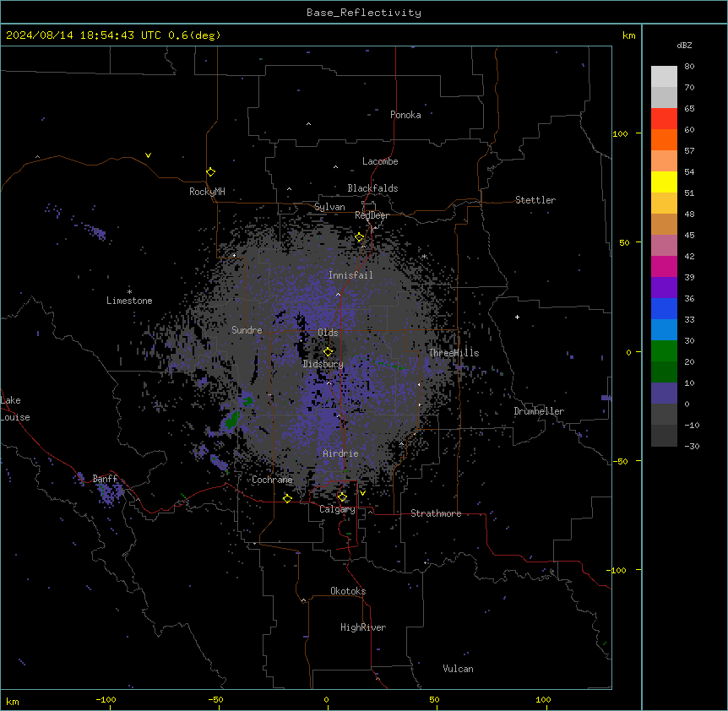Select the bright yellow 54-51 dBZ swatch
728x711 pixels.
click(x=664, y=182)
